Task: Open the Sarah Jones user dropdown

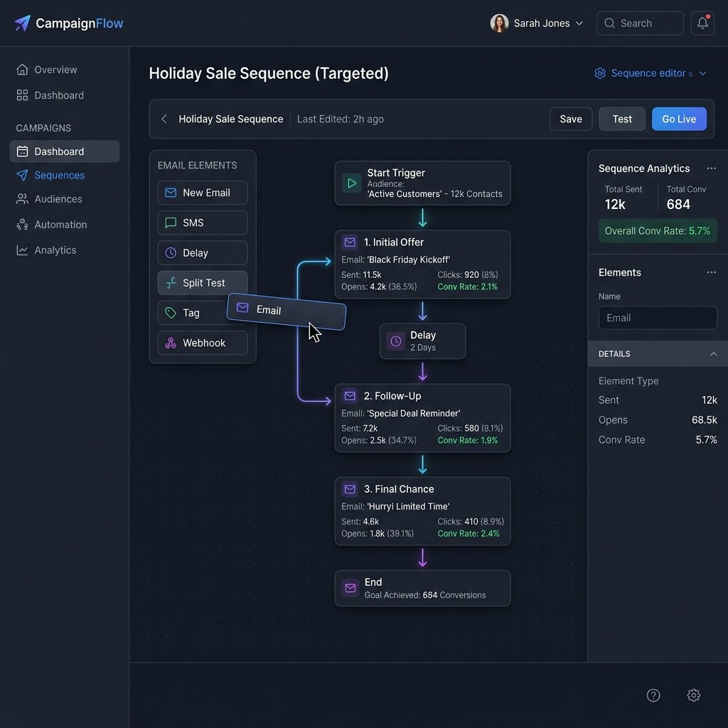Action: (x=537, y=23)
